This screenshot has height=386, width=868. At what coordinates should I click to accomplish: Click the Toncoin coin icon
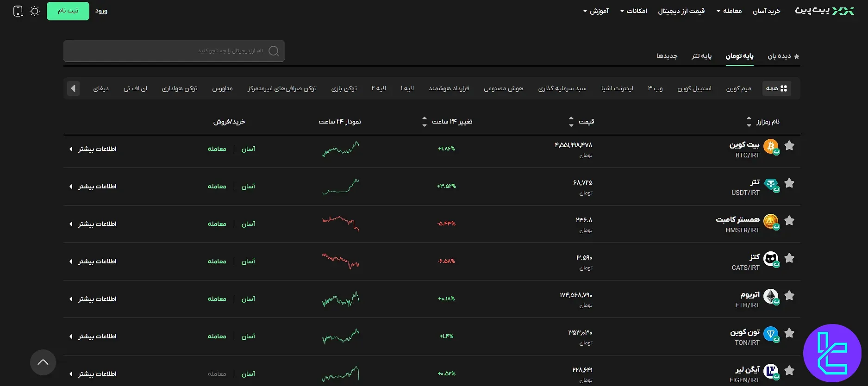pyautogui.click(x=771, y=334)
